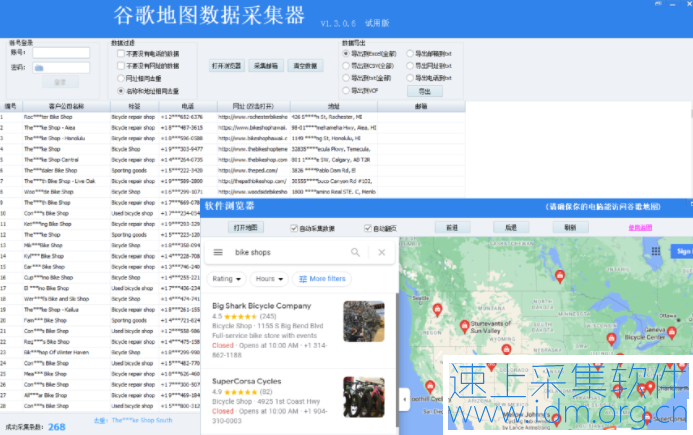Screen dimensions: 693x435
Task: Open the Google Maps hamburger menu
Action: (x=218, y=252)
